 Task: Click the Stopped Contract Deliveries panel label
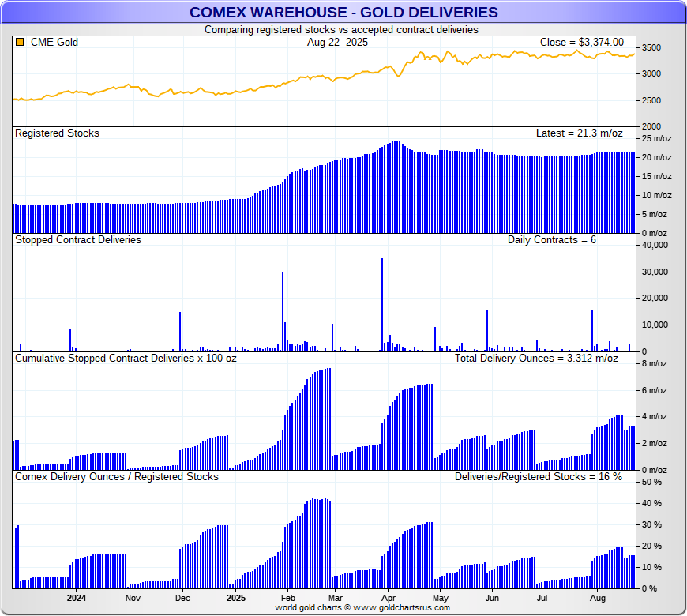click(x=78, y=239)
